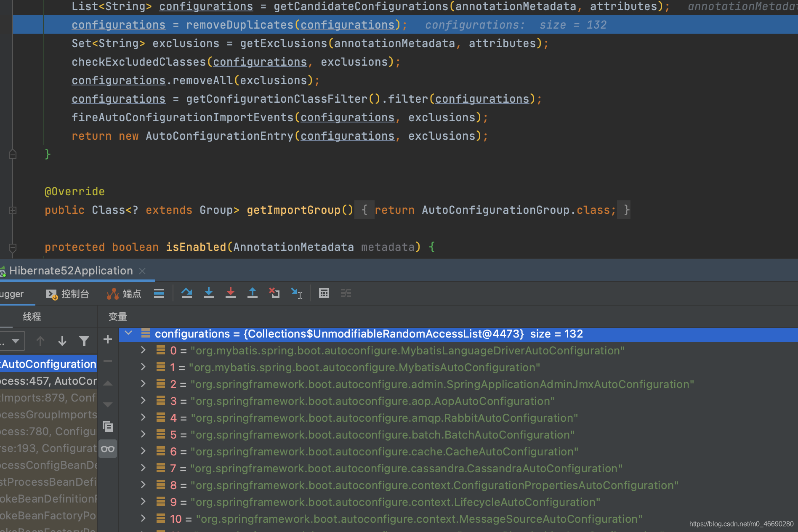Select the next frame down arrow
This screenshot has width=798, height=532.
coord(62,341)
